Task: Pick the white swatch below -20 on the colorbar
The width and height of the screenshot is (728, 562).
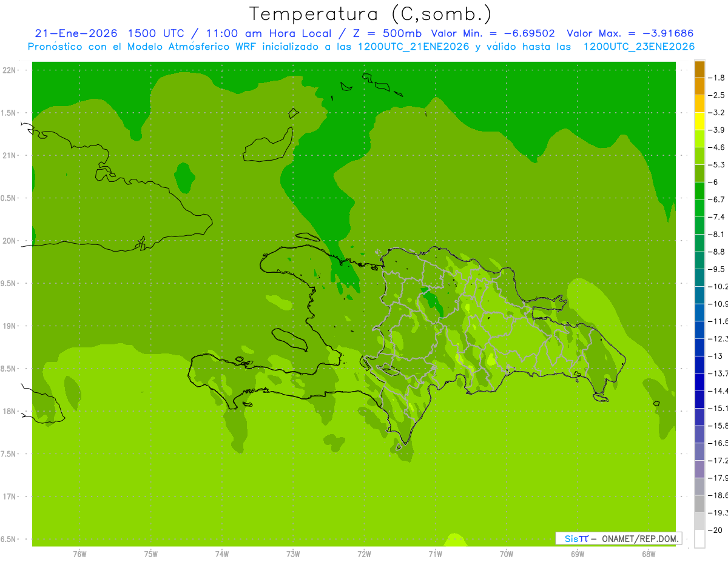Action: pos(699,539)
